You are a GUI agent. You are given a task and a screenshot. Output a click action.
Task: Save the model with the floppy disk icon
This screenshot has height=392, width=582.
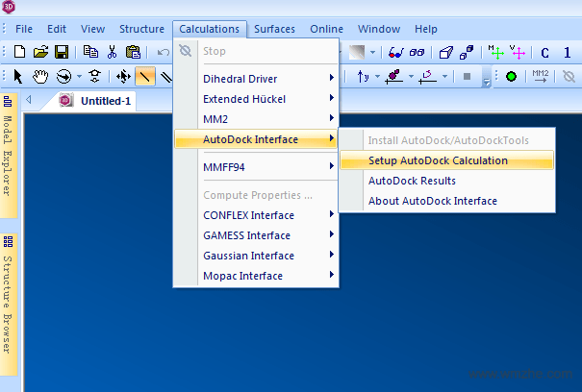61,52
